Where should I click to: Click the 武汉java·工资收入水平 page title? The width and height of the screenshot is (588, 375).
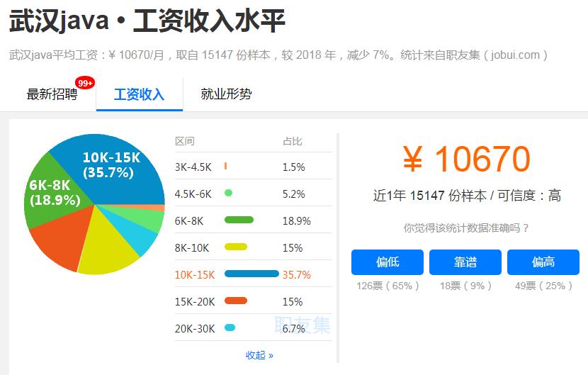[147, 21]
